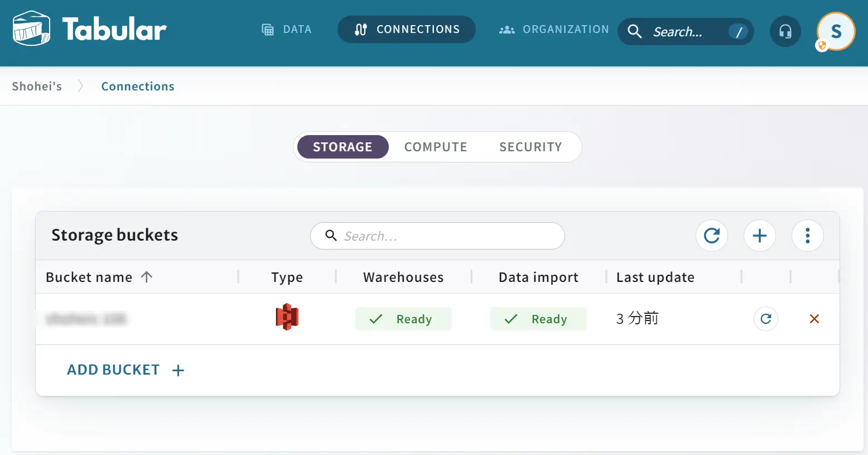Click the Type column header
The height and width of the screenshot is (455, 868).
pos(287,277)
